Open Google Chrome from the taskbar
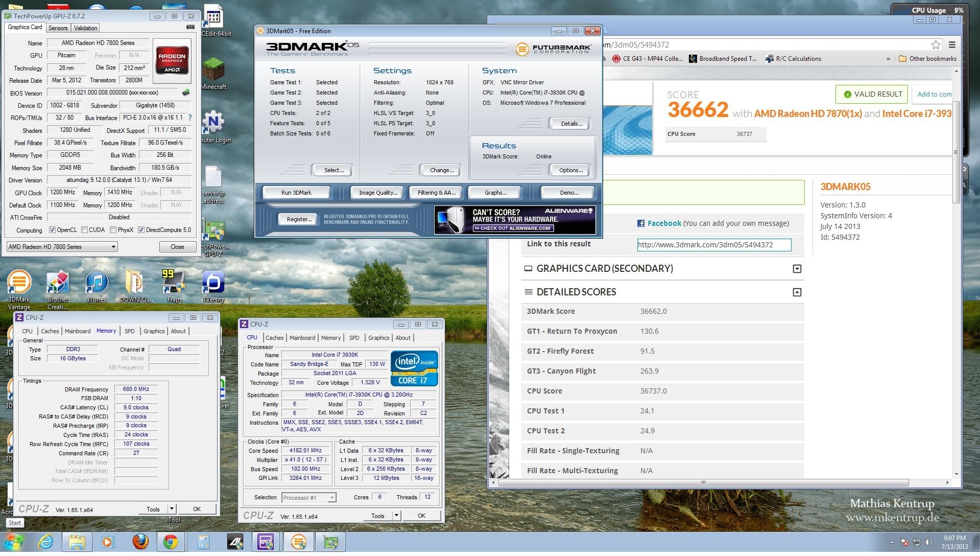 171,542
